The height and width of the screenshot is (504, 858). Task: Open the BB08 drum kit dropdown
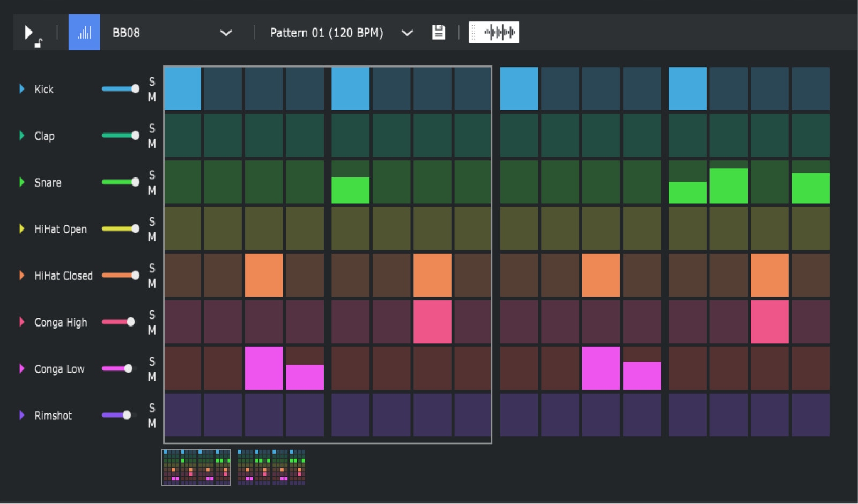click(x=226, y=33)
